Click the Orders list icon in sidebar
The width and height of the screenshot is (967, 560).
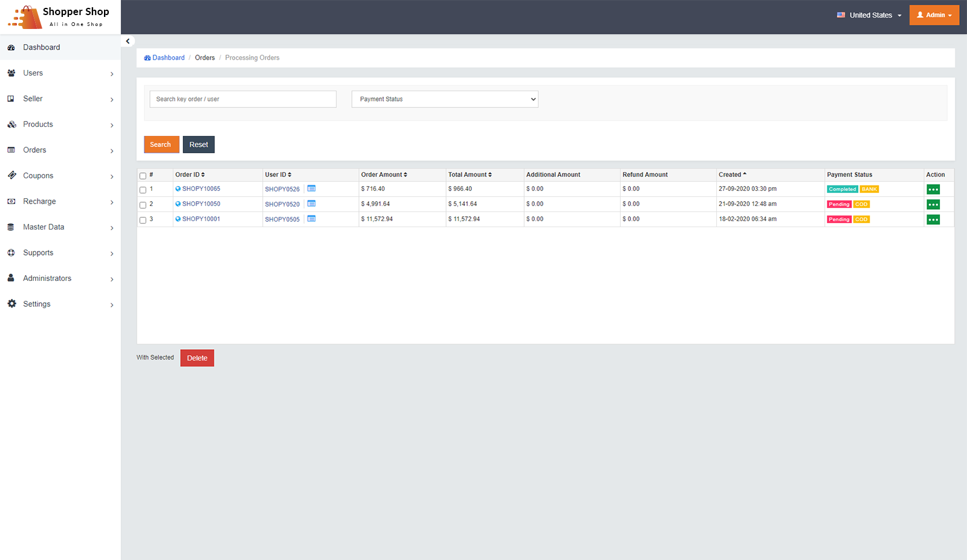coord(11,150)
